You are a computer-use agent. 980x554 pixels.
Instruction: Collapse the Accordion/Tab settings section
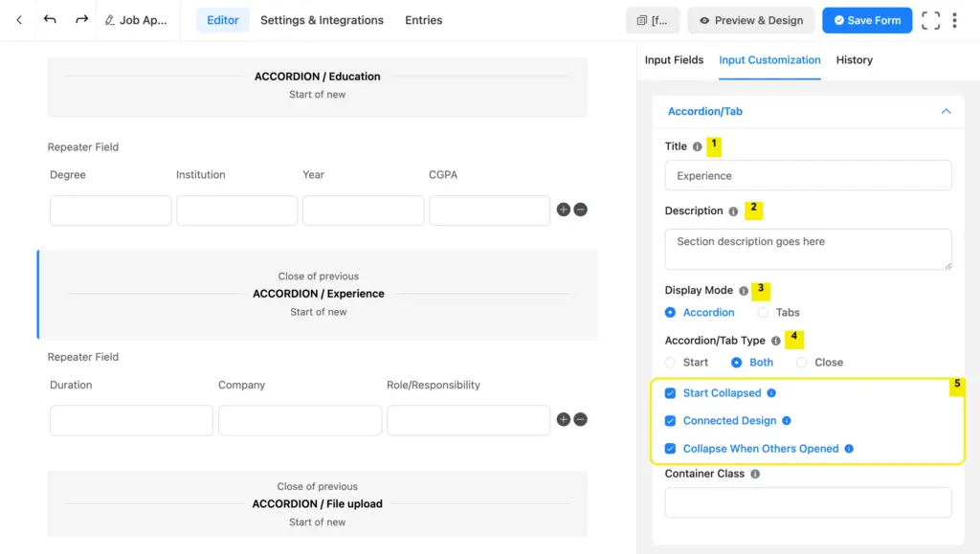tap(946, 112)
